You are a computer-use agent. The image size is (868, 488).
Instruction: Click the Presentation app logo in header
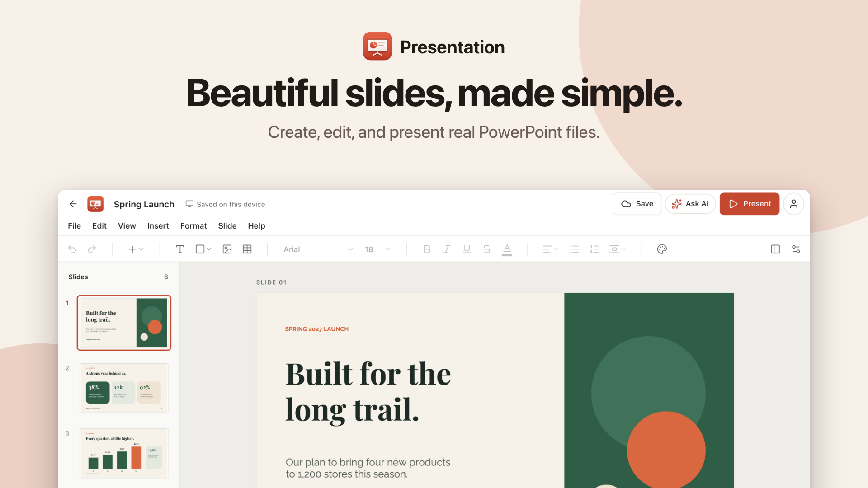coord(377,46)
